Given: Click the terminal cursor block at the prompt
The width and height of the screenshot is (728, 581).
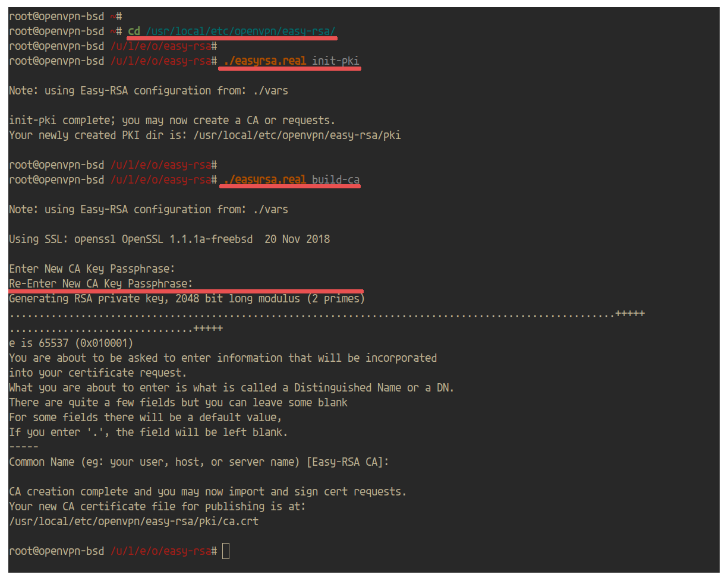Looking at the screenshot, I should (x=225, y=551).
